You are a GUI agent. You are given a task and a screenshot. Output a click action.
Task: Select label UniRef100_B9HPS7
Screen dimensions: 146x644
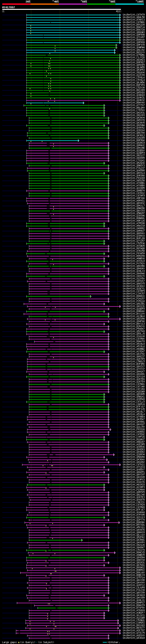133,603
